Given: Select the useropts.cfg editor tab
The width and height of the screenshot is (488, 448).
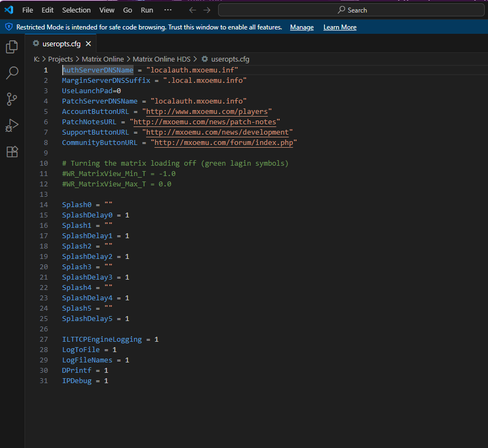Looking at the screenshot, I should (x=57, y=44).
